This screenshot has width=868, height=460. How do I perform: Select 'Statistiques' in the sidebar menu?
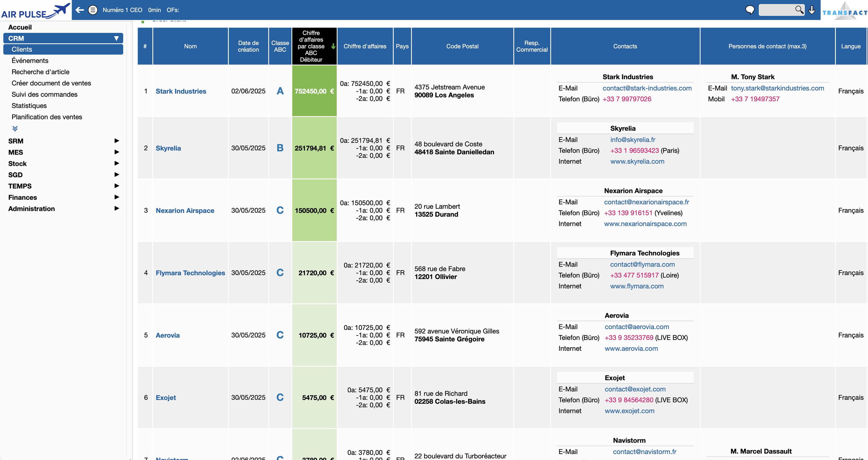[29, 105]
